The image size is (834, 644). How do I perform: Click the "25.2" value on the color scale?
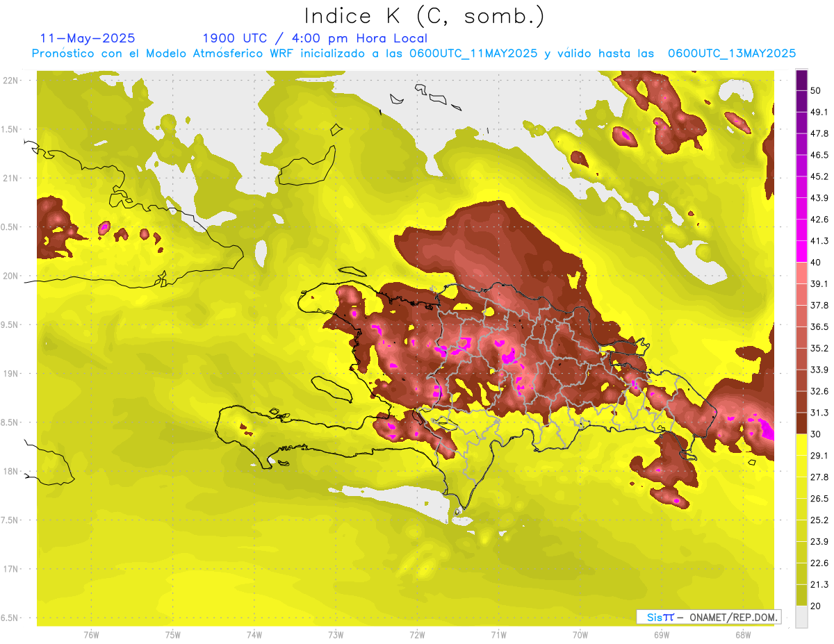(819, 520)
